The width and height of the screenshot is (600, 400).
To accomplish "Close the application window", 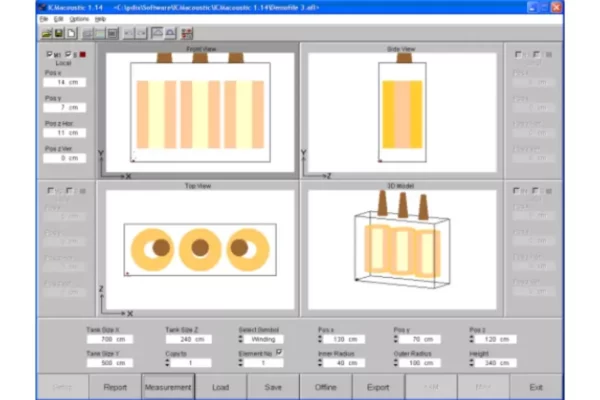I will point(556,7).
